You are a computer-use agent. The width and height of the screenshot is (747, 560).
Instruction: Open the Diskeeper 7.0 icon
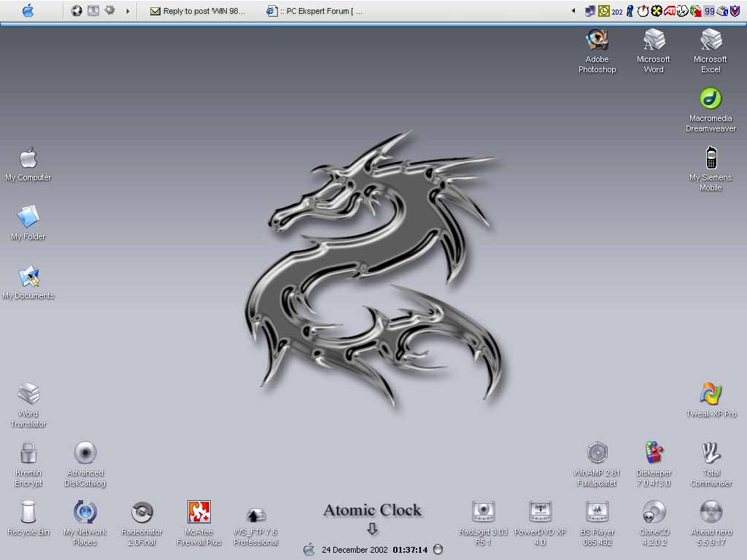654,454
